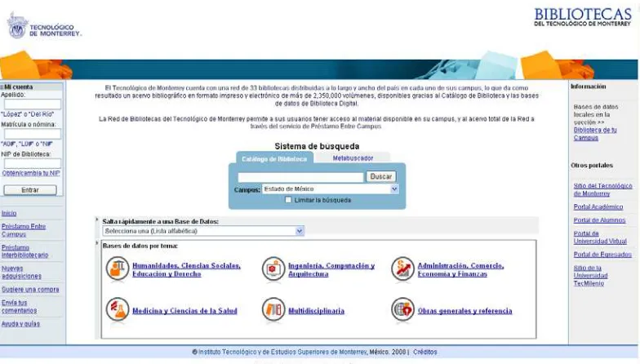Screen dimensions: 640x364
Task: Click the Apellido input field
Action: 33,104
